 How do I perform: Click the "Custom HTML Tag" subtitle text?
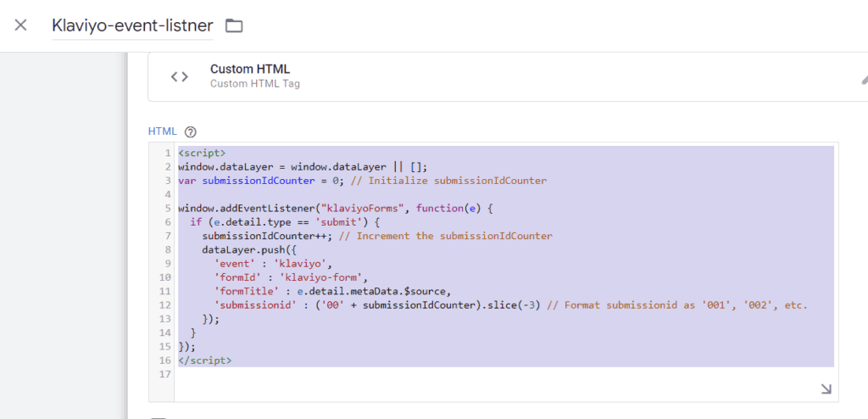[x=254, y=84]
